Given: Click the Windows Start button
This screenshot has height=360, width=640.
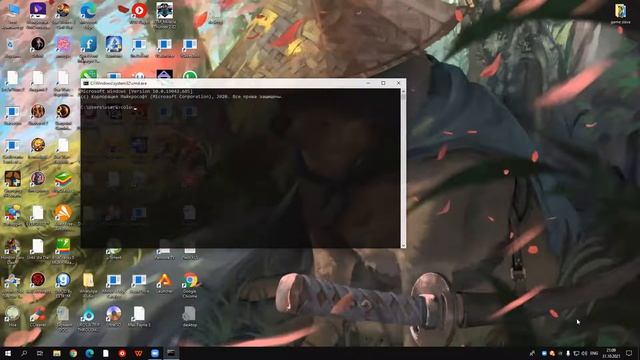Looking at the screenshot, I should click(7, 353).
